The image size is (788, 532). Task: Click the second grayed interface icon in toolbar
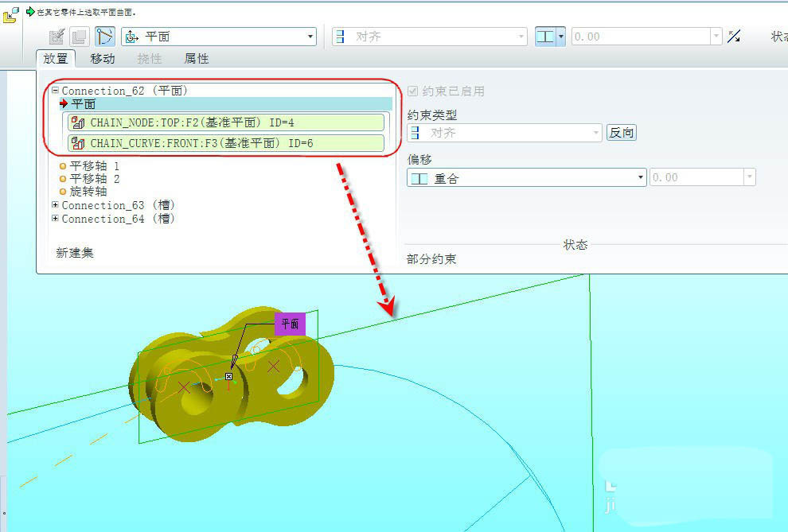click(x=79, y=37)
